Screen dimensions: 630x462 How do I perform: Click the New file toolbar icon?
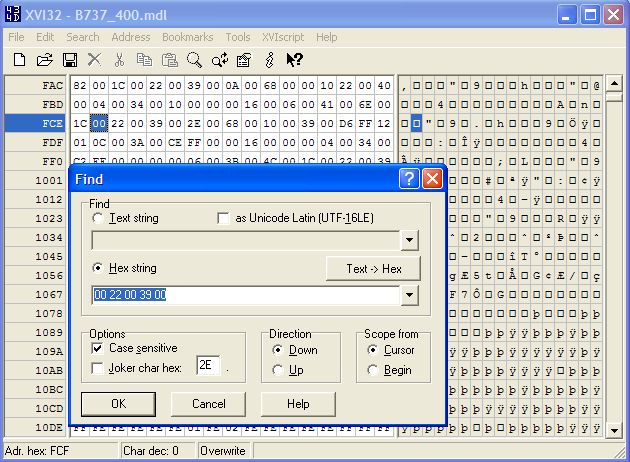click(19, 60)
